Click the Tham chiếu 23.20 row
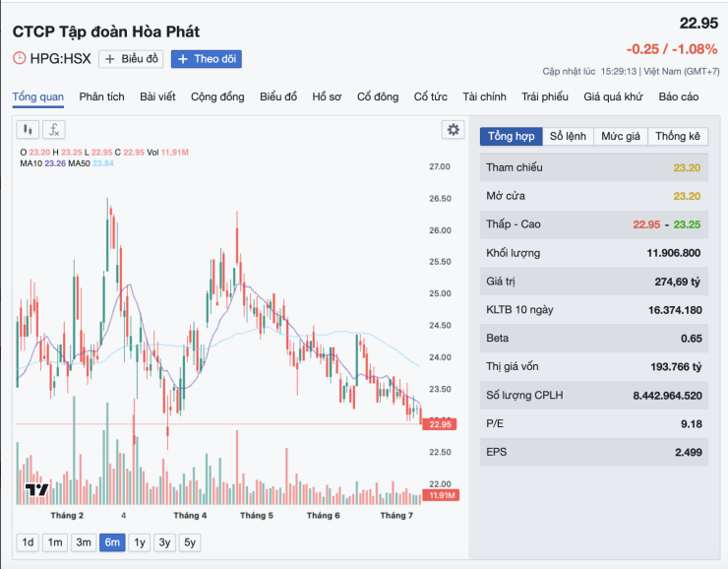The height and width of the screenshot is (569, 728). [x=594, y=167]
